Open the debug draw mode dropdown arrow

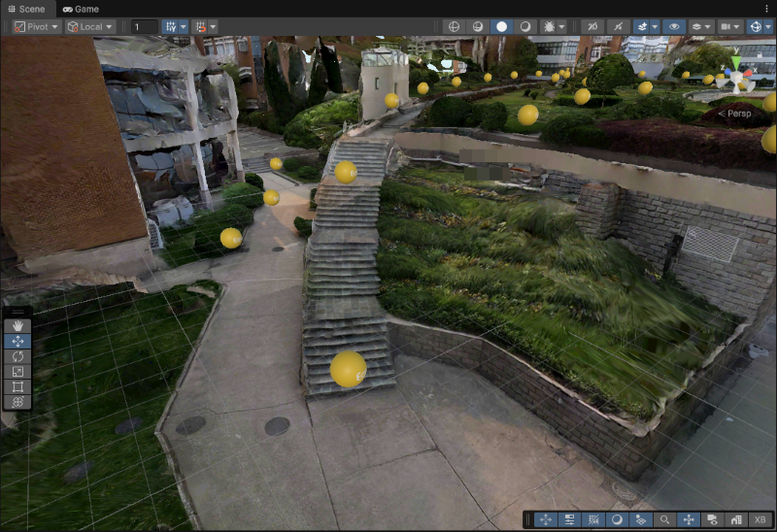pyautogui.click(x=562, y=26)
